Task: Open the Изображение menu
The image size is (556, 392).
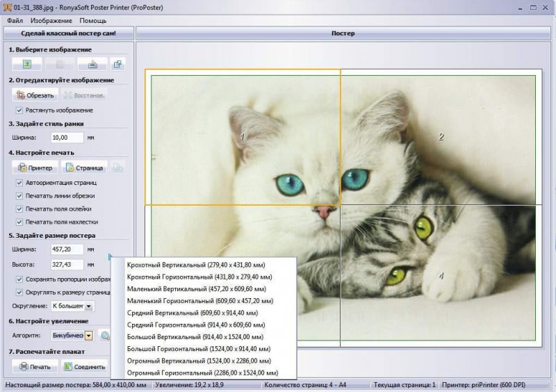Action: tap(51, 21)
